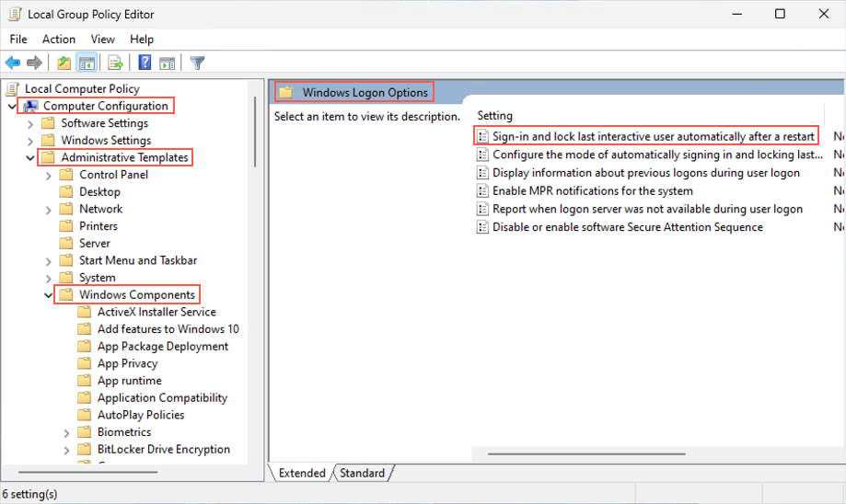The height and width of the screenshot is (504, 846).
Task: Maximize the Local Group Policy Editor window
Action: 780,14
